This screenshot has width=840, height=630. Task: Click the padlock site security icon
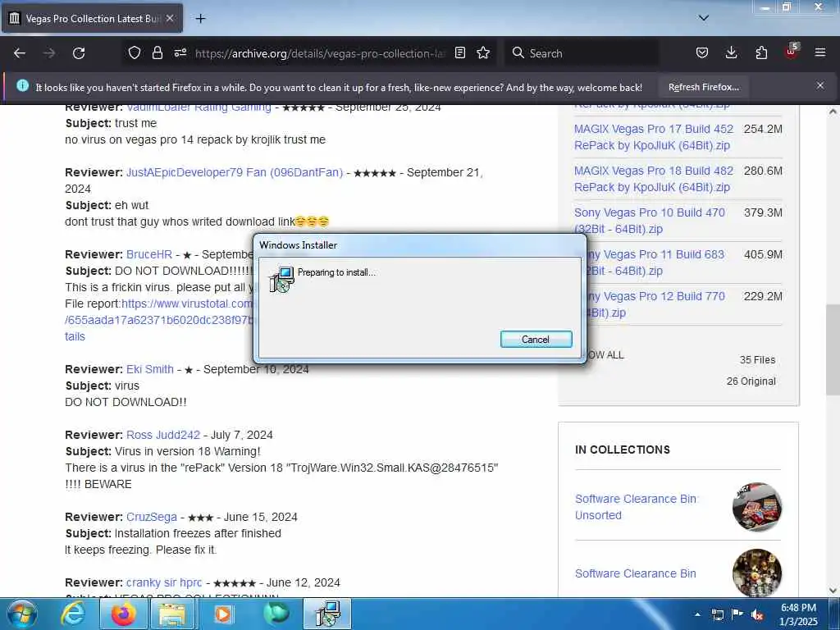click(157, 53)
